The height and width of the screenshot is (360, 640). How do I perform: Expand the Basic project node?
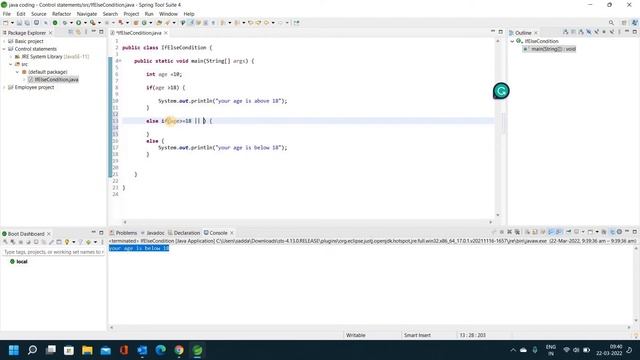pyautogui.click(x=4, y=41)
